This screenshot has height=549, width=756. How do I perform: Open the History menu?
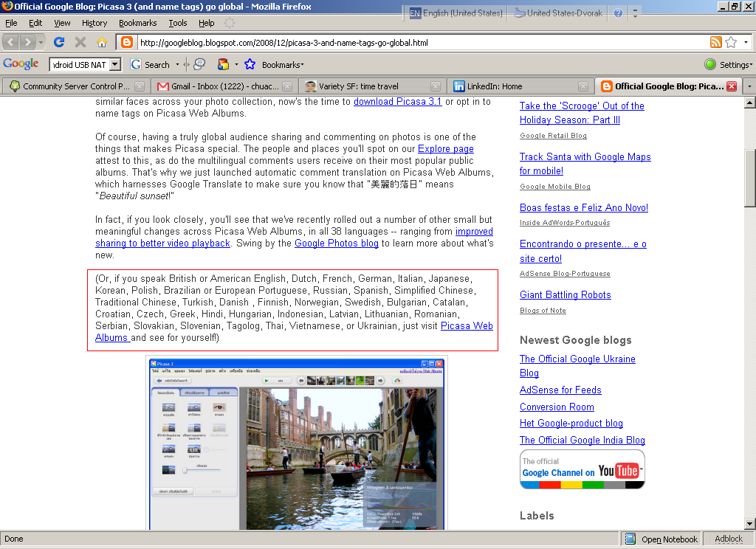pyautogui.click(x=94, y=23)
